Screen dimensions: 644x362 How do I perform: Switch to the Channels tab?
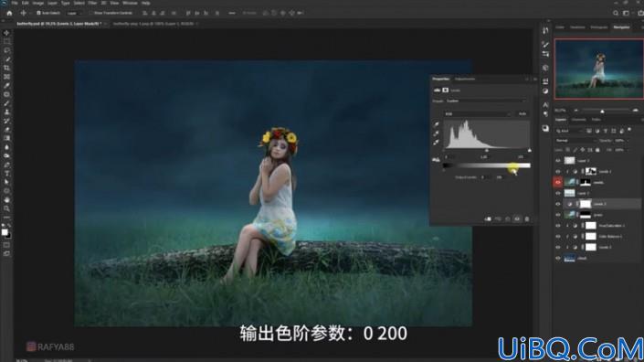coord(579,120)
